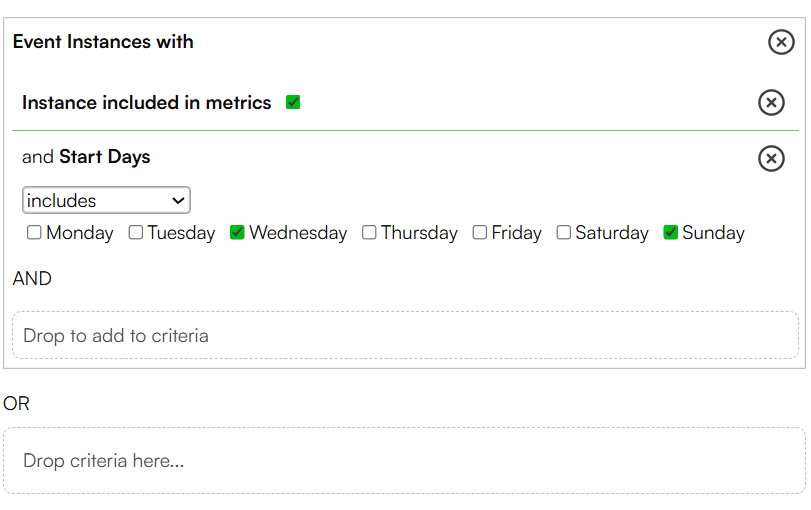Click the Event Instances with heading
Viewport: 811px width, 510px height.
click(x=103, y=42)
